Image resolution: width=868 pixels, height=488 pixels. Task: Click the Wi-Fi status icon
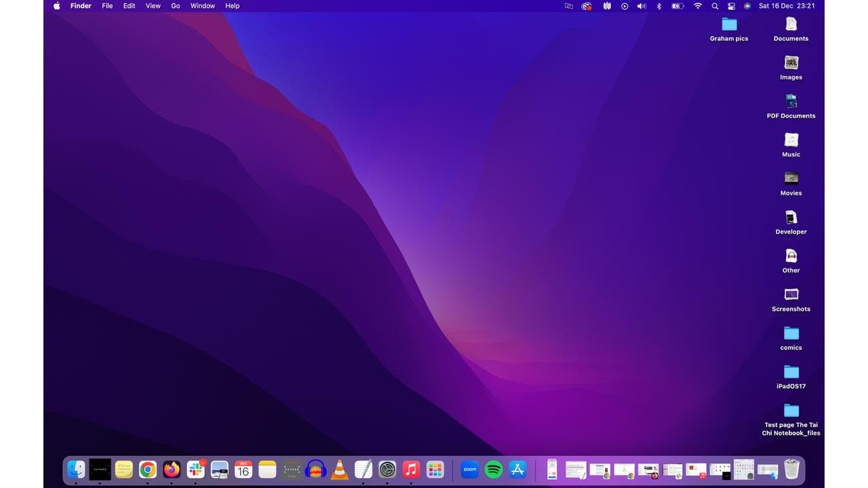[698, 6]
